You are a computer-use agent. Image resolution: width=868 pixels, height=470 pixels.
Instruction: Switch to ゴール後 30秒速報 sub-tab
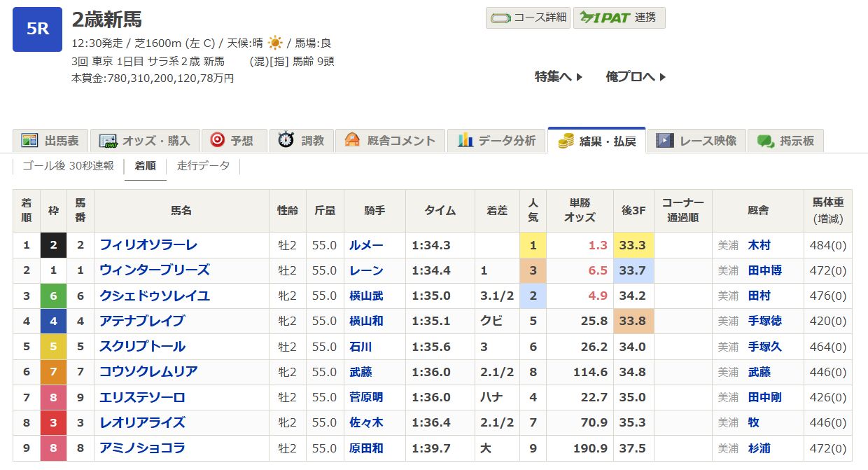pos(68,166)
